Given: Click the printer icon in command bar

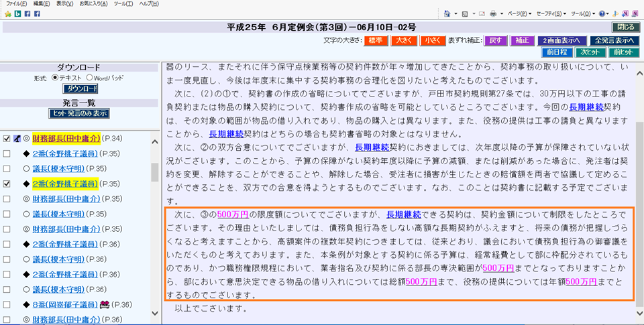Looking at the screenshot, I should coord(493,13).
